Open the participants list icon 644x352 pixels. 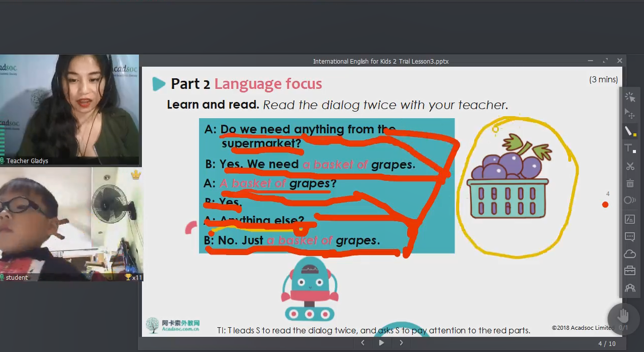630,288
